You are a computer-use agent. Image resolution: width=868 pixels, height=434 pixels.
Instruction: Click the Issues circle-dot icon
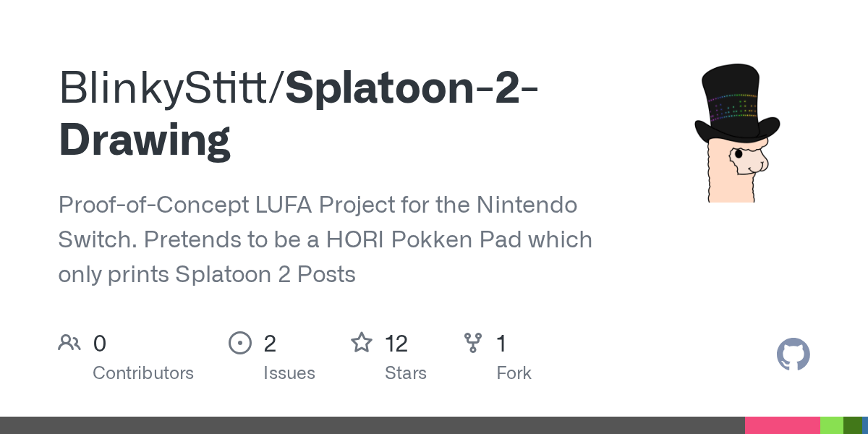coord(239,343)
